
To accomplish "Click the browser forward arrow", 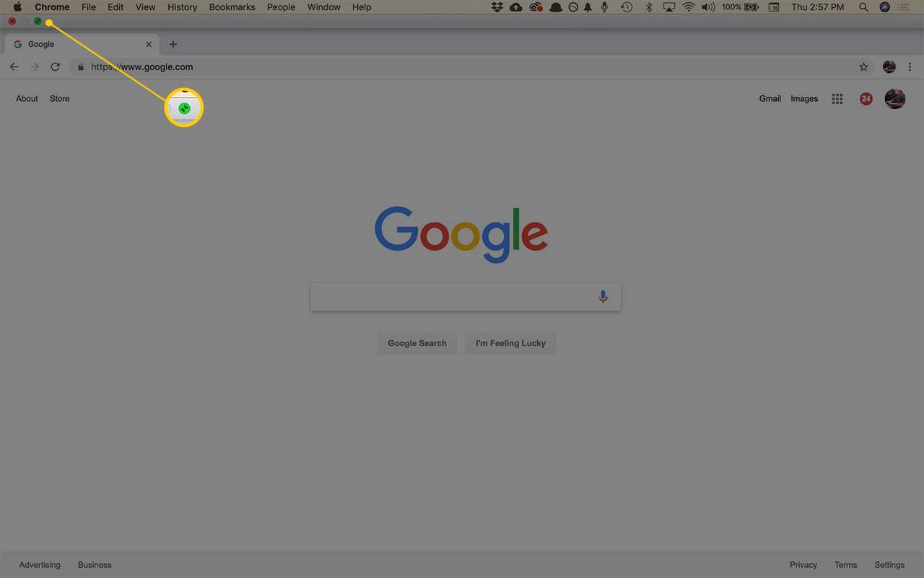I will [34, 66].
